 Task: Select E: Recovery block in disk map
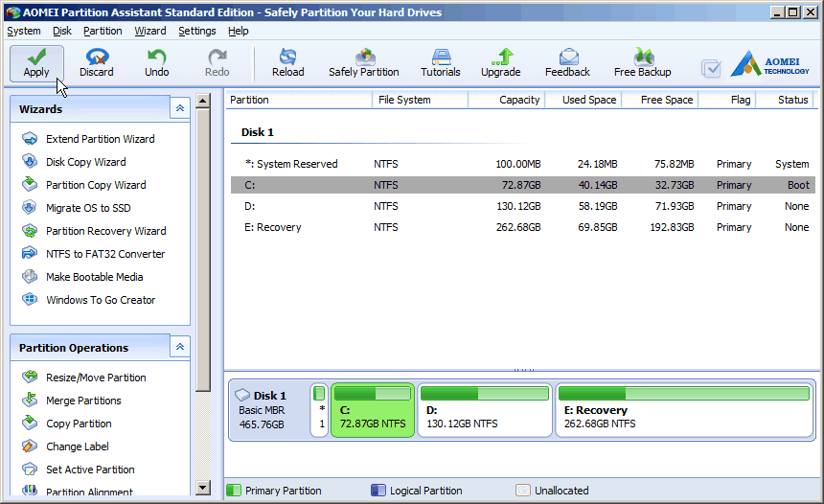coord(684,410)
